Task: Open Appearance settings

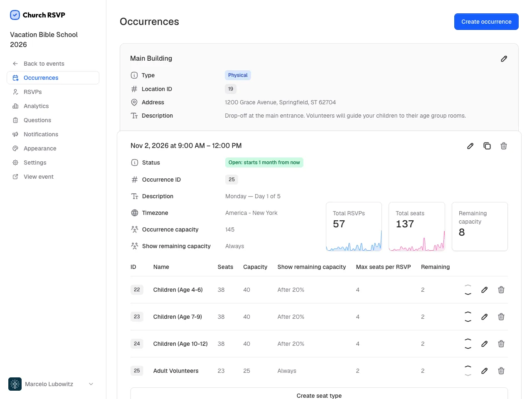Action: coord(53,148)
